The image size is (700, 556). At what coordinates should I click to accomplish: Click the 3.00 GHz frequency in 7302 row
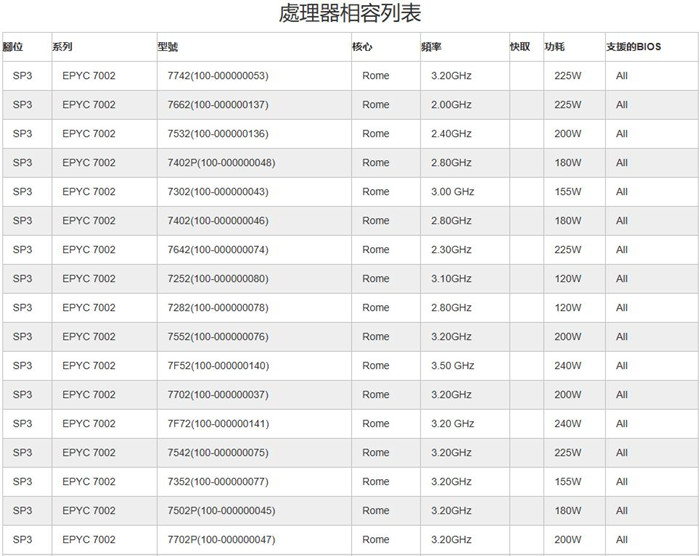tap(453, 192)
